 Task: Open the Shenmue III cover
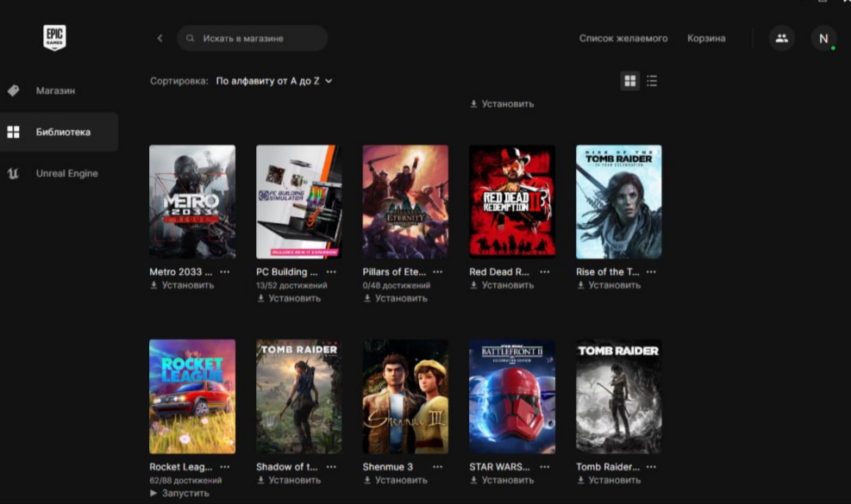tap(405, 396)
